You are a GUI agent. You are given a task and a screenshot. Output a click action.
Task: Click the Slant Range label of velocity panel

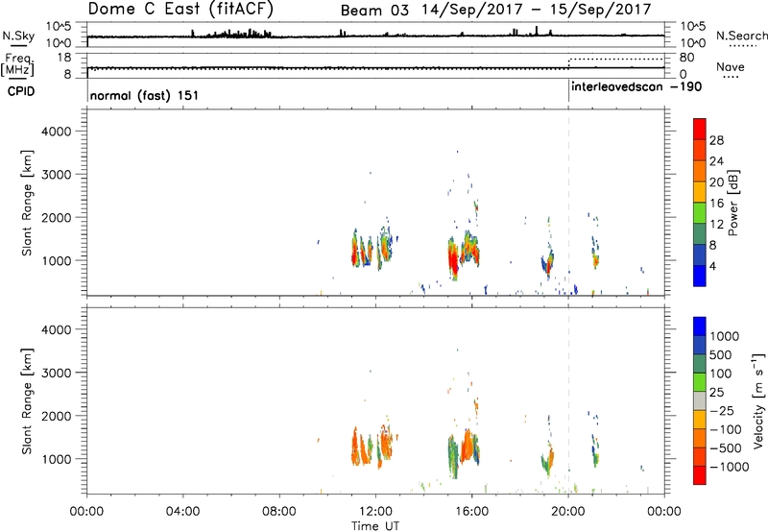(27, 401)
